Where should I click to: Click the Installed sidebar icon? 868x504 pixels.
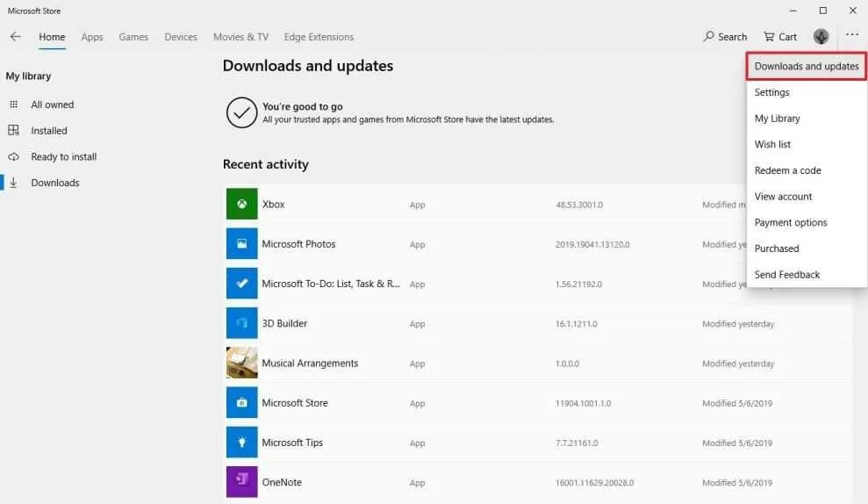pyautogui.click(x=14, y=130)
